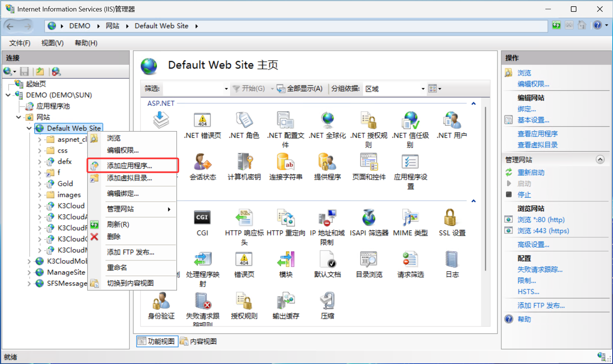613x364 pixels.
Task: Select 编辑绑定... in context menu
Action: point(133,193)
